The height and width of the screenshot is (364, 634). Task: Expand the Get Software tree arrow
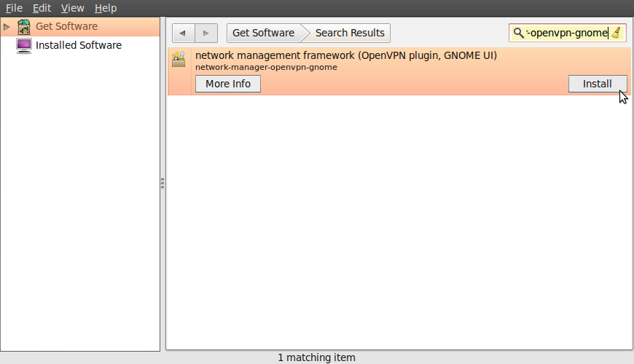(7, 27)
